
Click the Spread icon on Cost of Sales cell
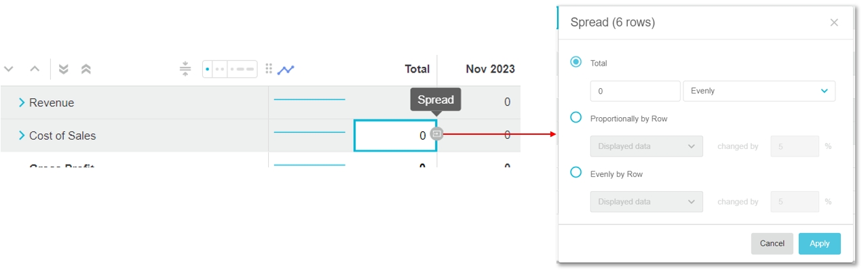coord(437,134)
